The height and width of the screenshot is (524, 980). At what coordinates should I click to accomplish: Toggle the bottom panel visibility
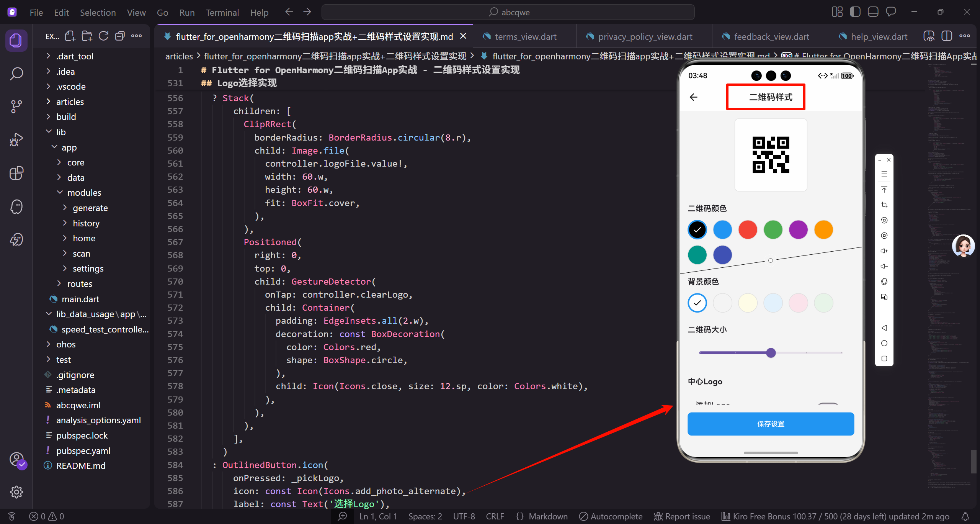pyautogui.click(x=873, y=11)
